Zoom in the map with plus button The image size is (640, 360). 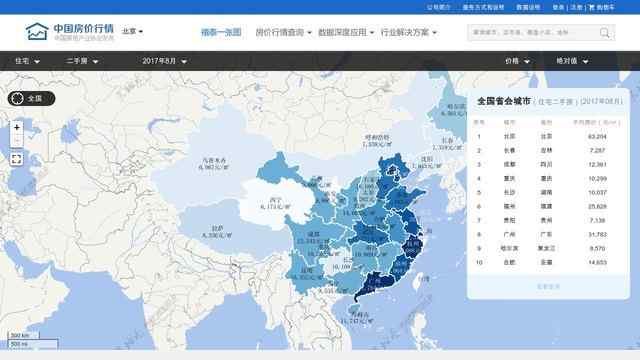click(17, 127)
